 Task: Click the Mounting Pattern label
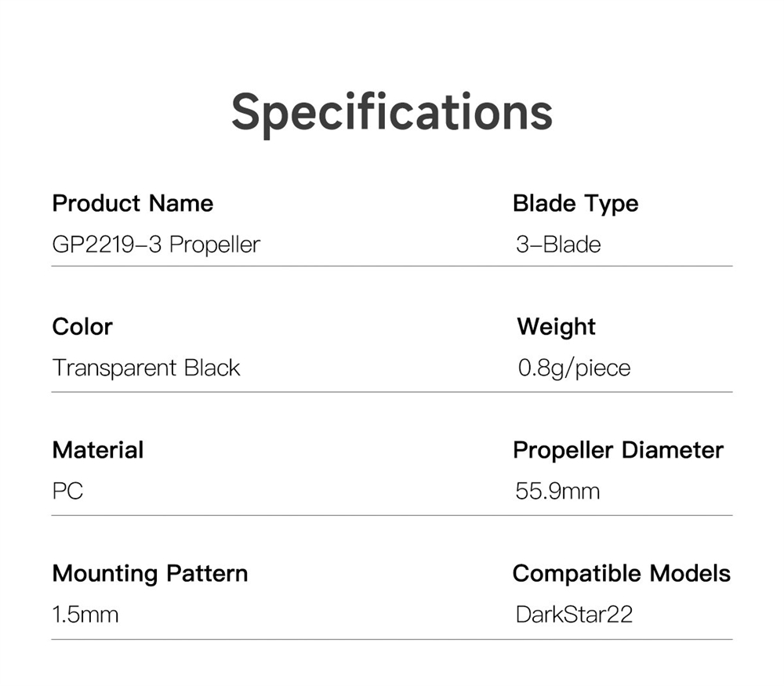tap(150, 573)
